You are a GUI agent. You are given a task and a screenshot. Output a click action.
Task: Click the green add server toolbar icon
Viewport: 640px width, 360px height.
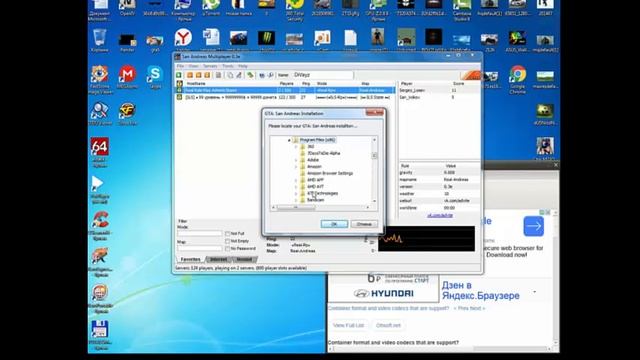[x=179, y=75]
